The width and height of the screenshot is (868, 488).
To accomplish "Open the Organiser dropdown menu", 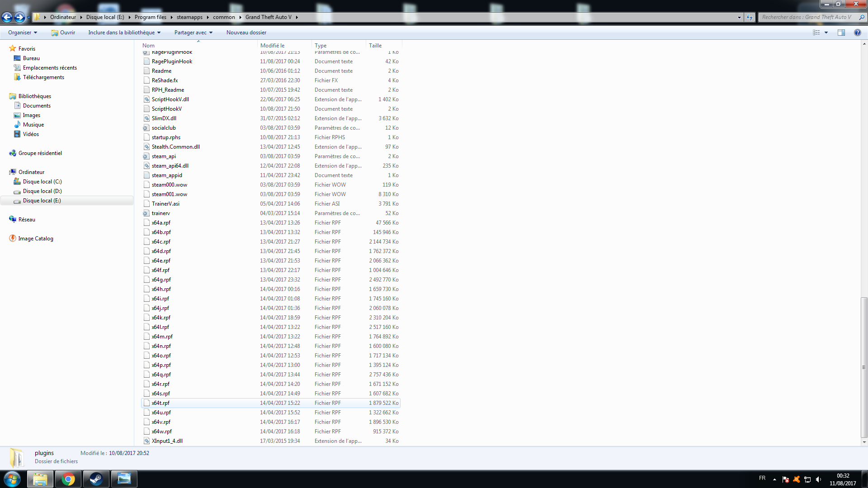I will (23, 33).
